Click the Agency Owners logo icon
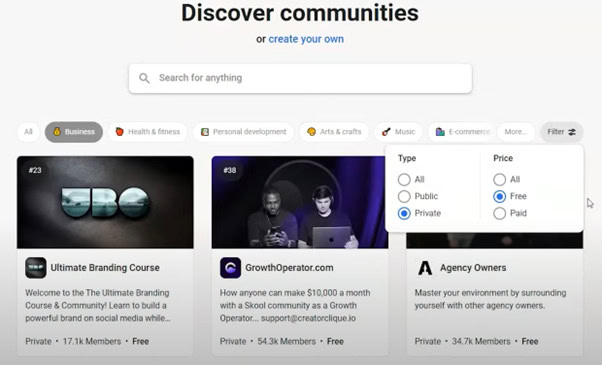Viewport: 602px width, 365px height. click(425, 268)
